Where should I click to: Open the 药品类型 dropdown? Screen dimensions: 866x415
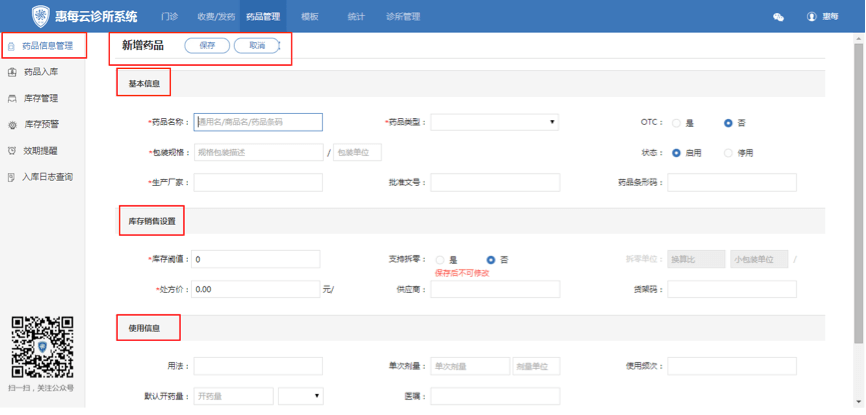click(x=494, y=122)
